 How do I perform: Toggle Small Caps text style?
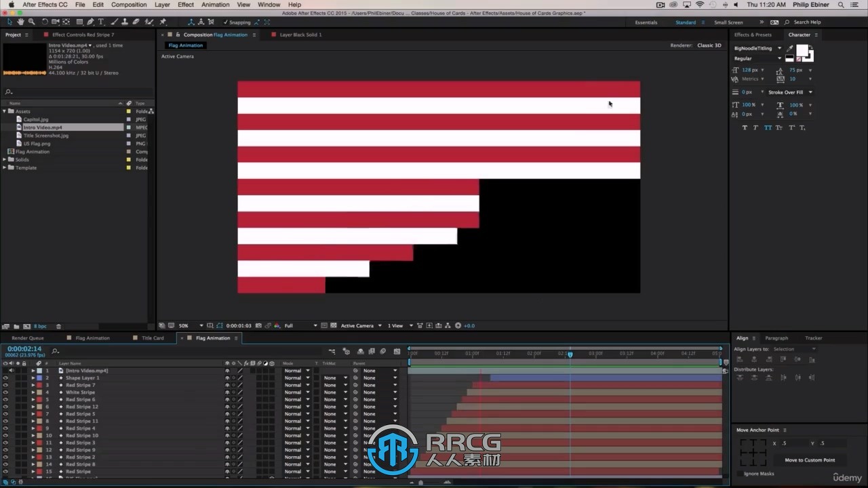(x=779, y=127)
